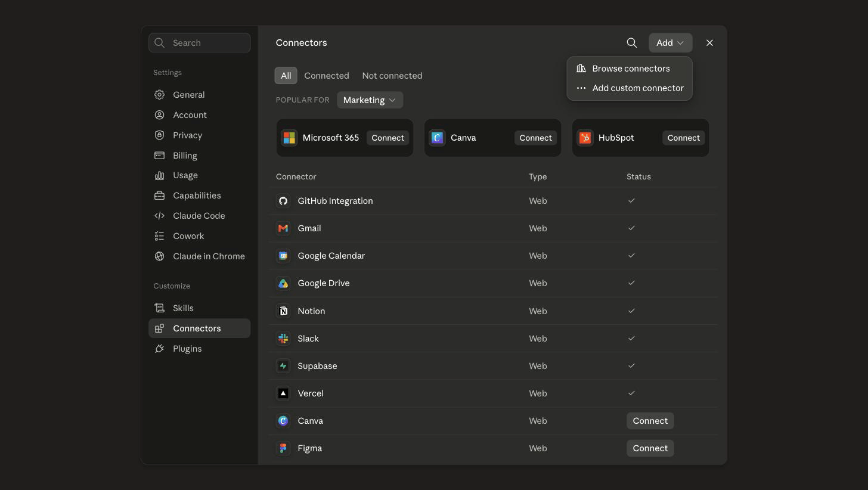Open the Plugins customize page
This screenshot has width=868, height=490.
[x=199, y=349]
